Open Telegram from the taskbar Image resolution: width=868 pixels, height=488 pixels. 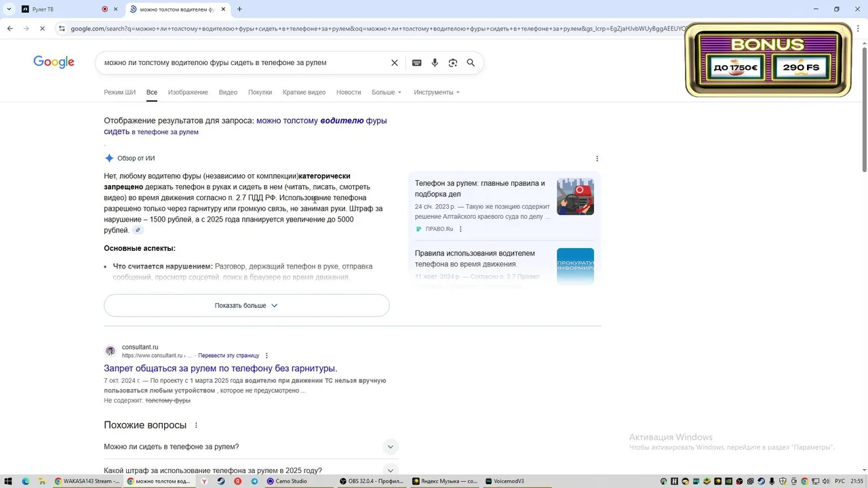tap(254, 481)
